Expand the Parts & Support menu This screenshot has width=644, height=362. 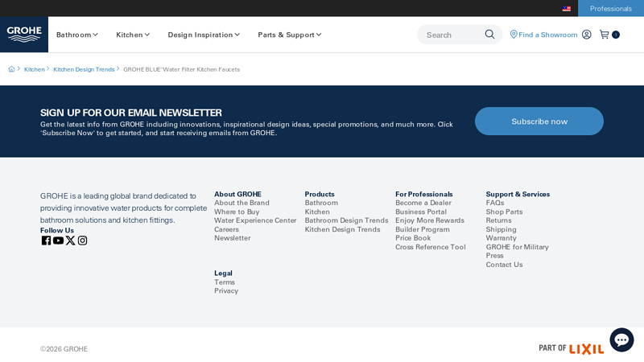pyautogui.click(x=289, y=35)
